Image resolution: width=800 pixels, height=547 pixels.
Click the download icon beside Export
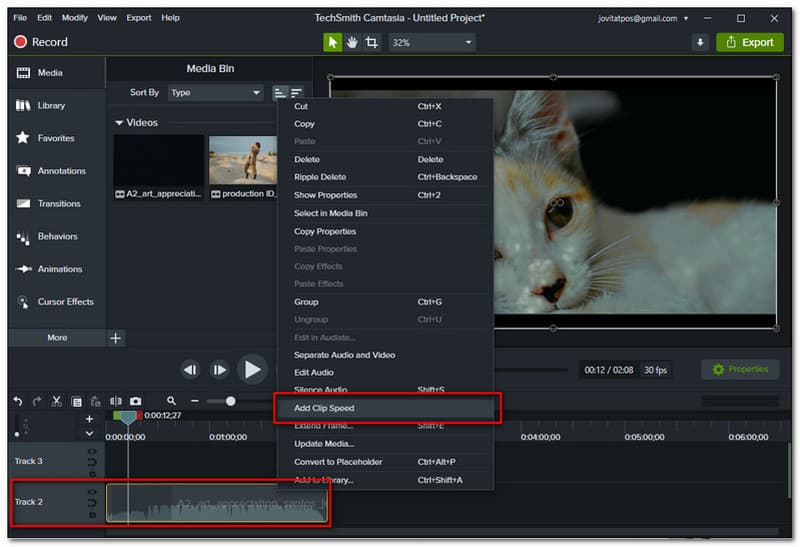700,42
